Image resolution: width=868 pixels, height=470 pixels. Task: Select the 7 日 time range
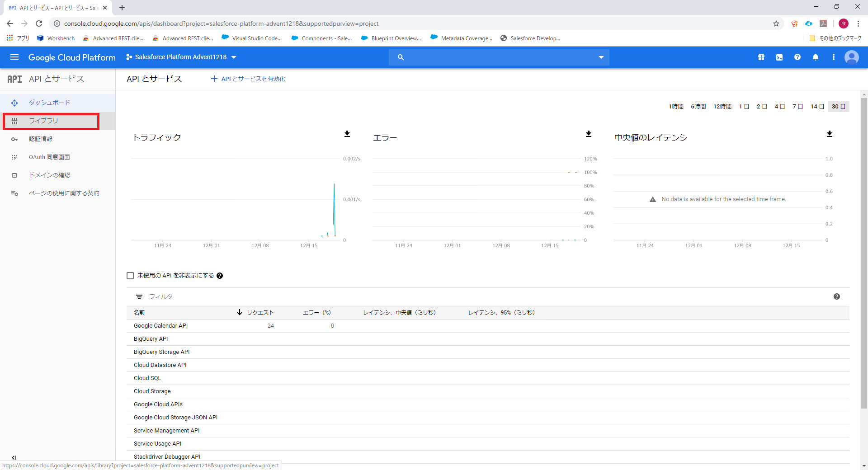[x=797, y=107]
